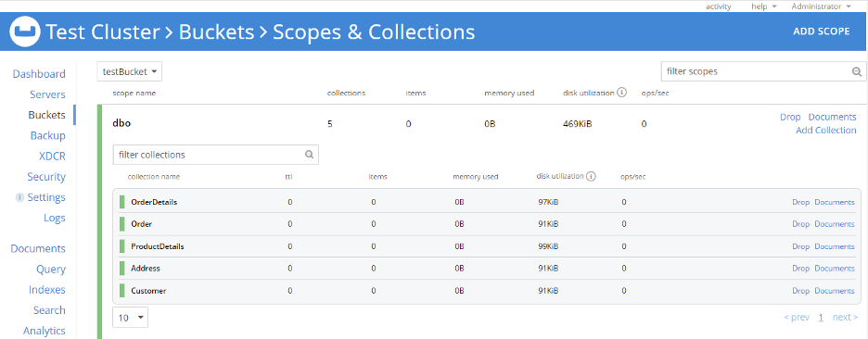Image resolution: width=868 pixels, height=339 pixels.
Task: Click Add Collection for dbo scope
Action: pos(826,131)
